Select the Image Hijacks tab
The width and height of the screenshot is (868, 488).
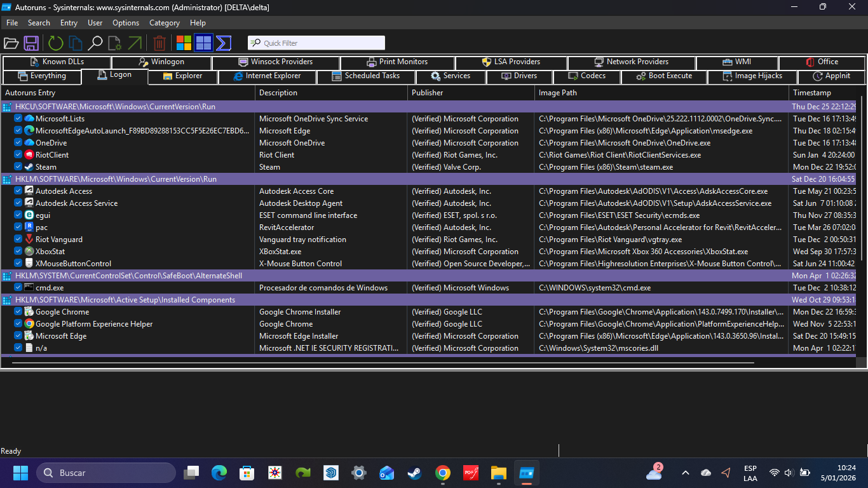[x=753, y=76]
